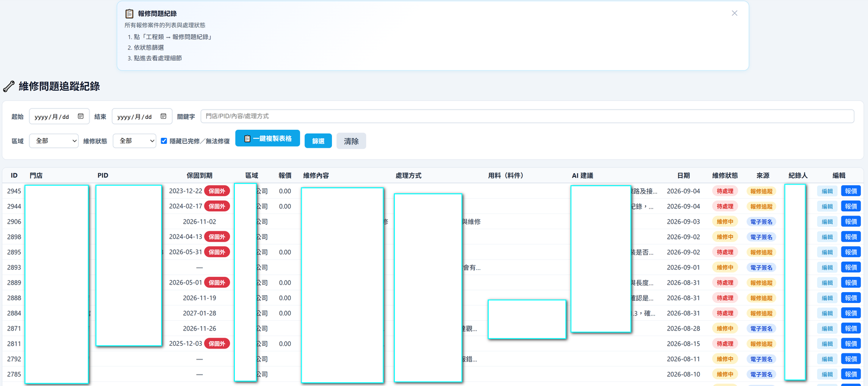The width and height of the screenshot is (868, 386).
Task: Click the 日期 column header
Action: point(684,175)
